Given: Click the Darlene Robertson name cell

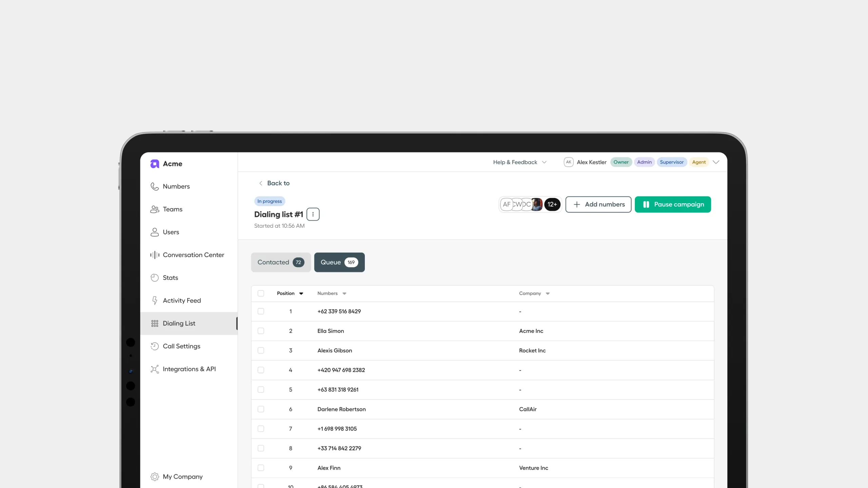Looking at the screenshot, I should [x=341, y=409].
